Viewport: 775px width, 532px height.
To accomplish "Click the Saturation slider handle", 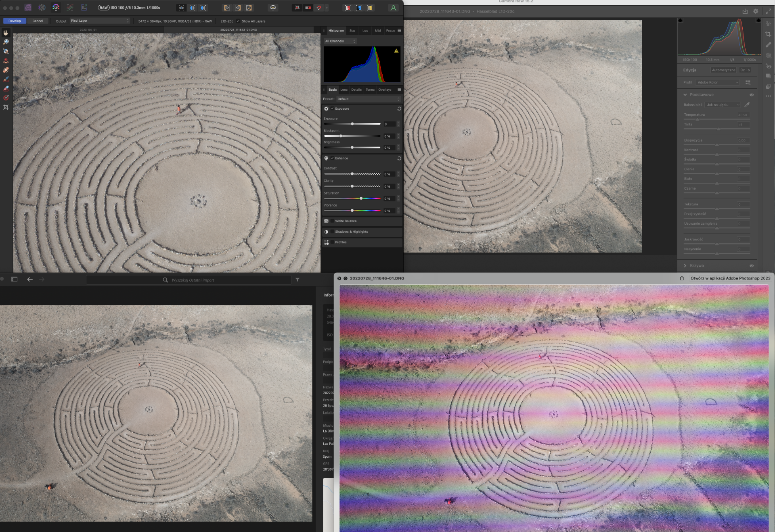I will click(361, 198).
